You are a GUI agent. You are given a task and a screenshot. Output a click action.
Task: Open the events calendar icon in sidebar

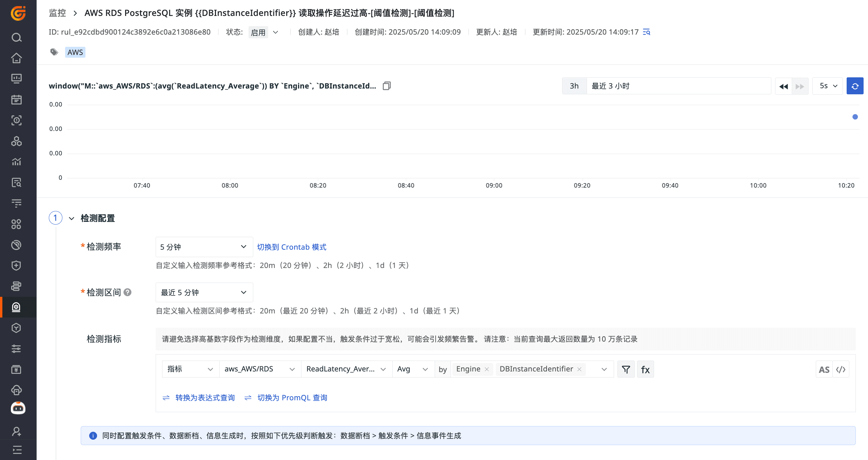[17, 99]
